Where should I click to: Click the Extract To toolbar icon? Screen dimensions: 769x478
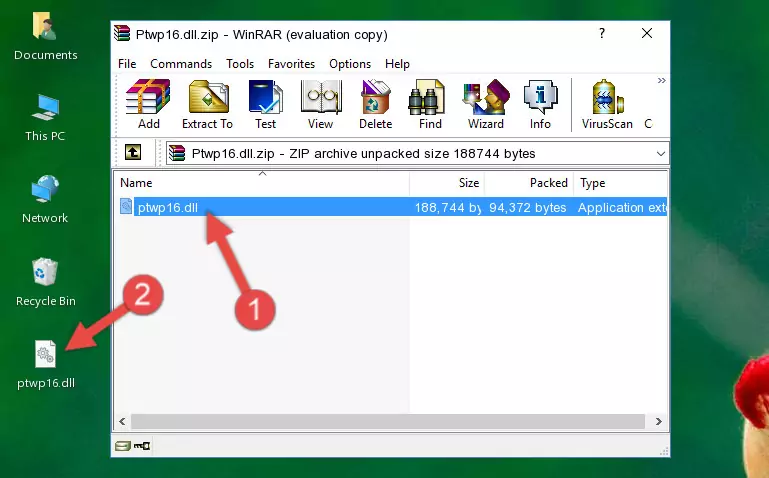tap(207, 104)
